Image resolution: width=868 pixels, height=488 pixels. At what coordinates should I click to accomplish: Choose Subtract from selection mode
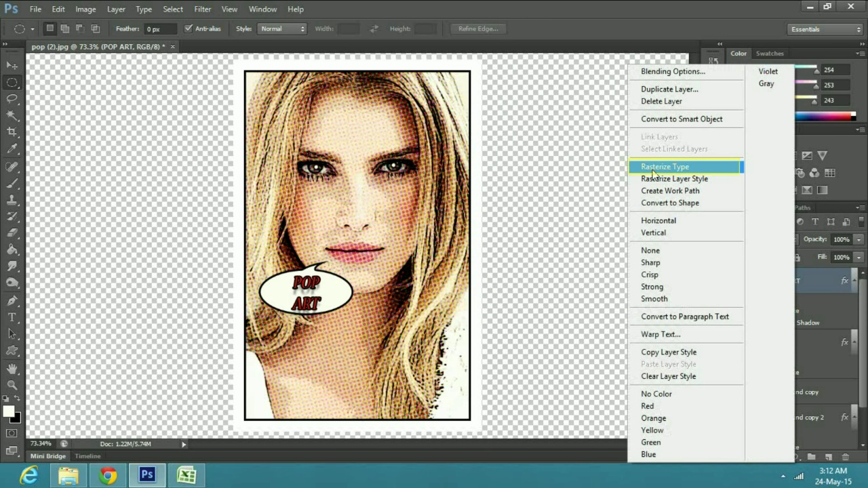pyautogui.click(x=80, y=28)
